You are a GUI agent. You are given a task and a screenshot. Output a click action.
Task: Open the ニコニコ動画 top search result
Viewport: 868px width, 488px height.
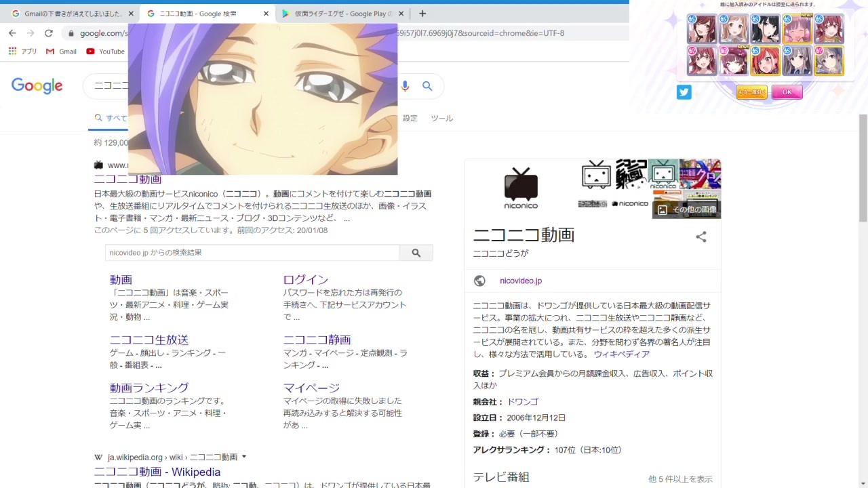127,179
